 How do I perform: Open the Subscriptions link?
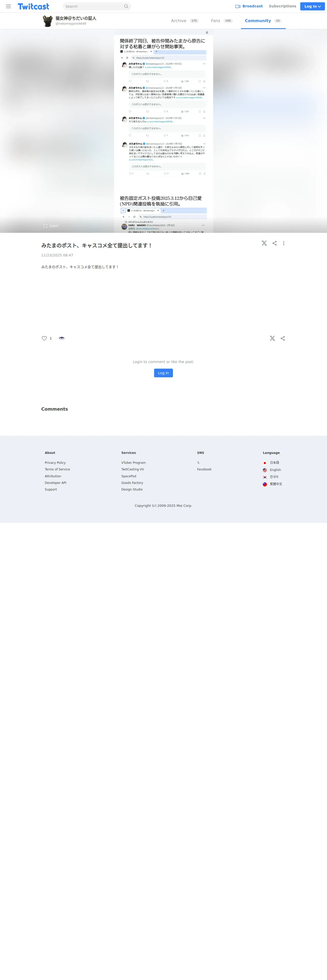[282, 6]
